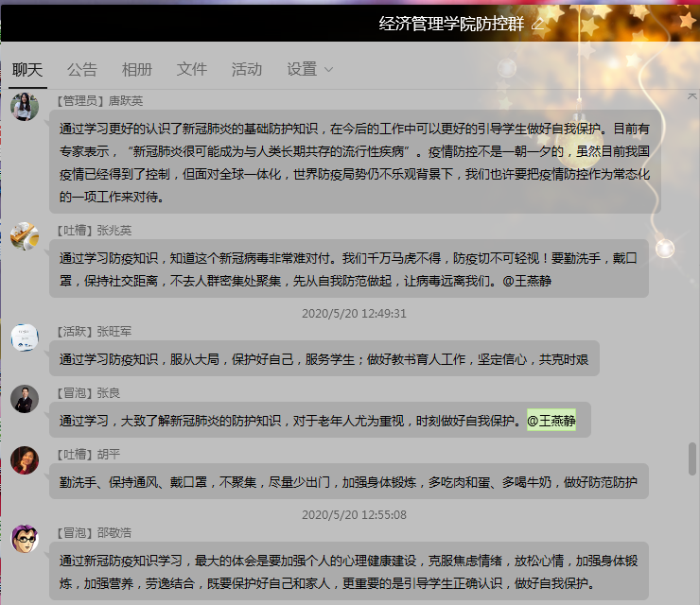Screen dimensions: 700x605
Task: Click 张旺军's message about 服从大局
Action: 324,358
